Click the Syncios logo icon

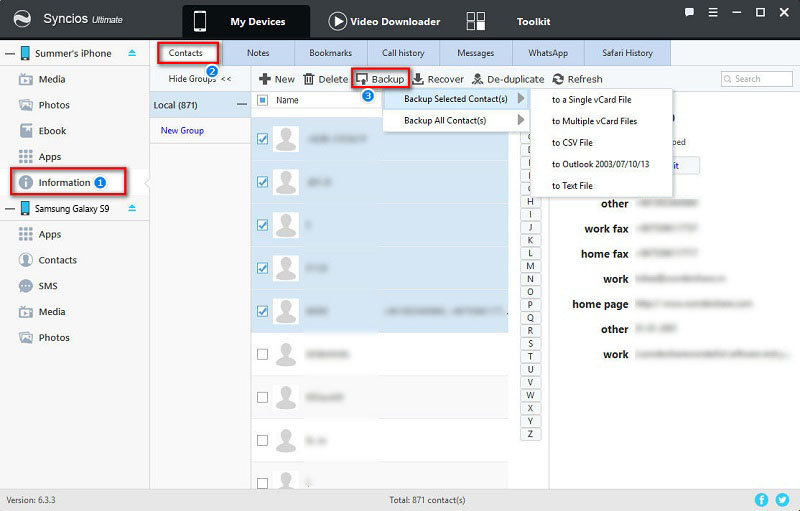pos(22,19)
